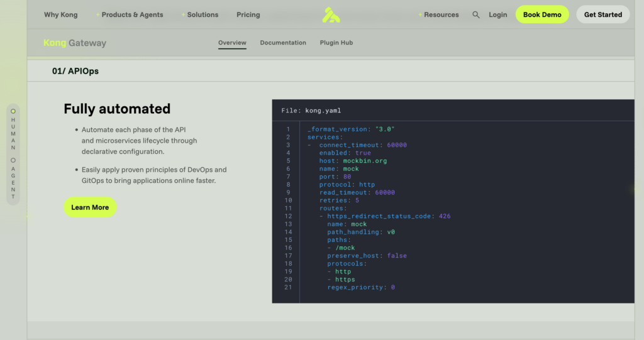644x340 pixels.
Task: Select the Human mode radio button
Action: (13, 111)
